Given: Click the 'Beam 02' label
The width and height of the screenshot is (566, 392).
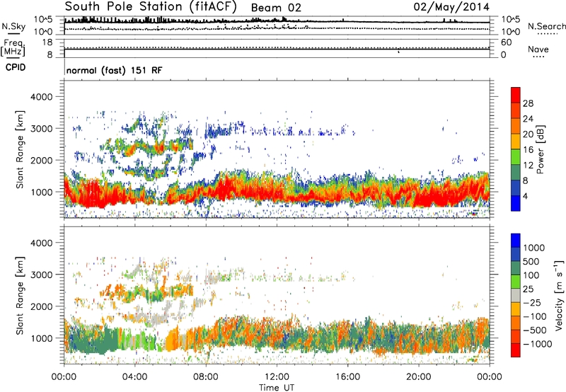Looking at the screenshot, I should tap(276, 8).
